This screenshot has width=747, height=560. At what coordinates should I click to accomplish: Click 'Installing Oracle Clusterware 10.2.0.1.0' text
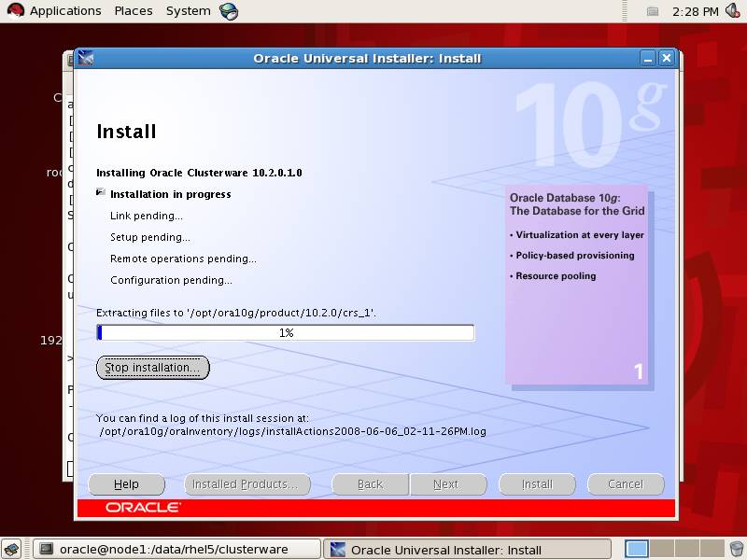(x=199, y=173)
